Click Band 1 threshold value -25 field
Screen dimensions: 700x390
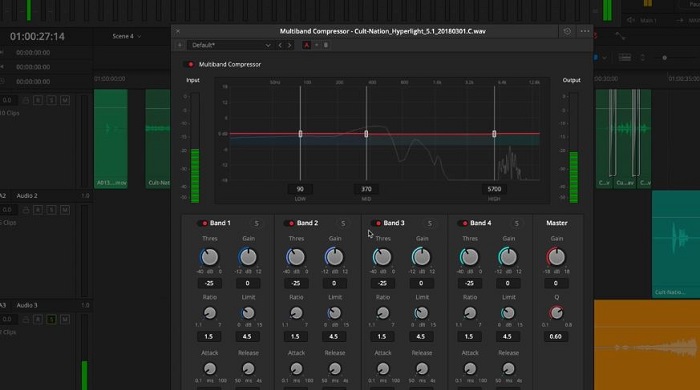pyautogui.click(x=209, y=283)
